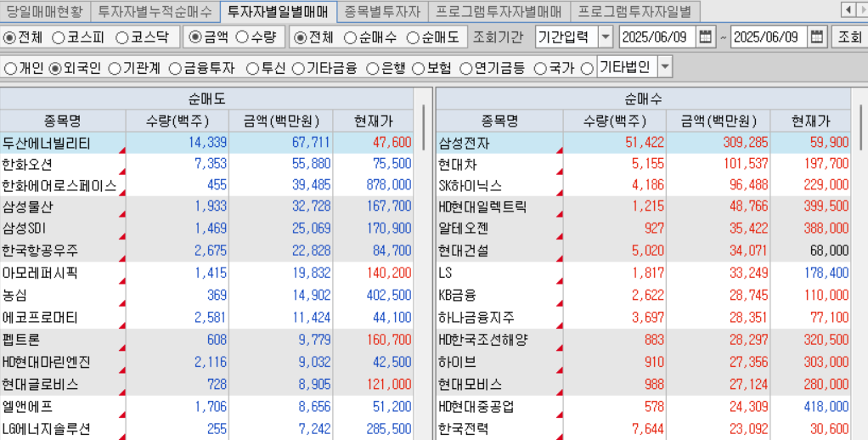This screenshot has width=868, height=440.
Task: Select the 은행 radio button
Action: pos(373,69)
